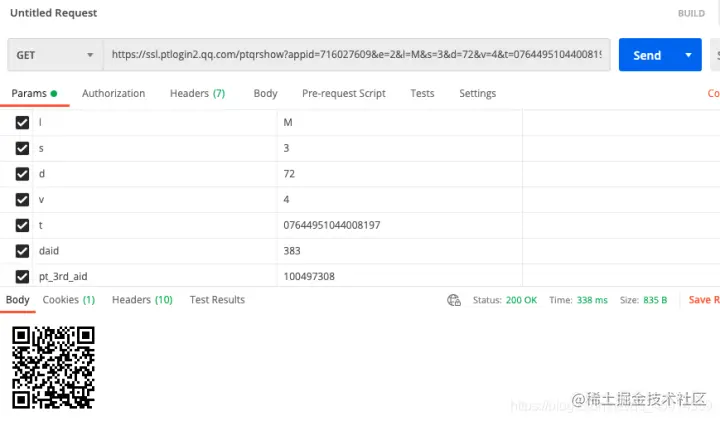Click the 's' parameter key cell
The height and width of the screenshot is (421, 720).
tap(155, 148)
